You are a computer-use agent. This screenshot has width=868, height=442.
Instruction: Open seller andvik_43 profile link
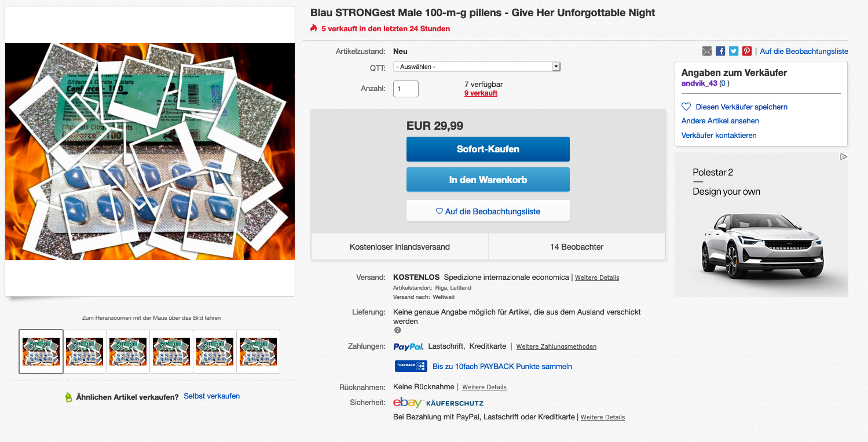point(699,83)
